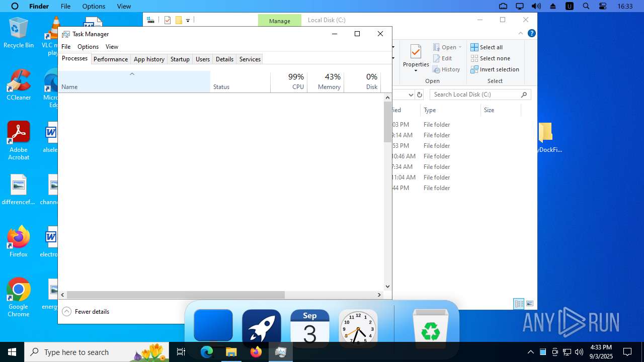Screen dimensions: 644x362
Task: Collapse Task Manager with Fewer details chevron
Action: 66,311
